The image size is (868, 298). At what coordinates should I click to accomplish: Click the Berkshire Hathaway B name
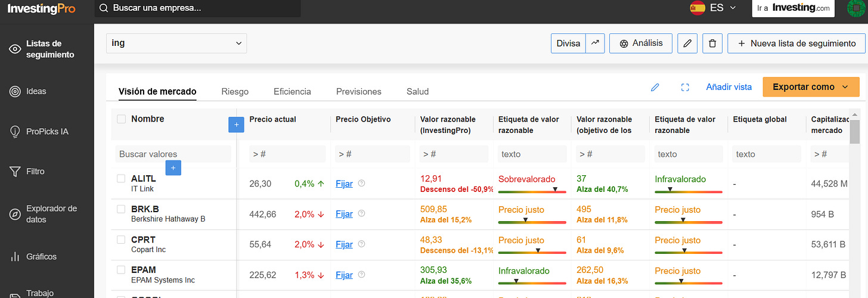[x=168, y=219]
